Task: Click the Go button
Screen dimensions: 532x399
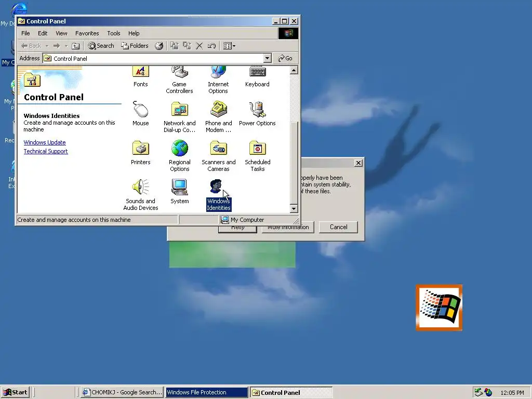Action: coord(285,58)
